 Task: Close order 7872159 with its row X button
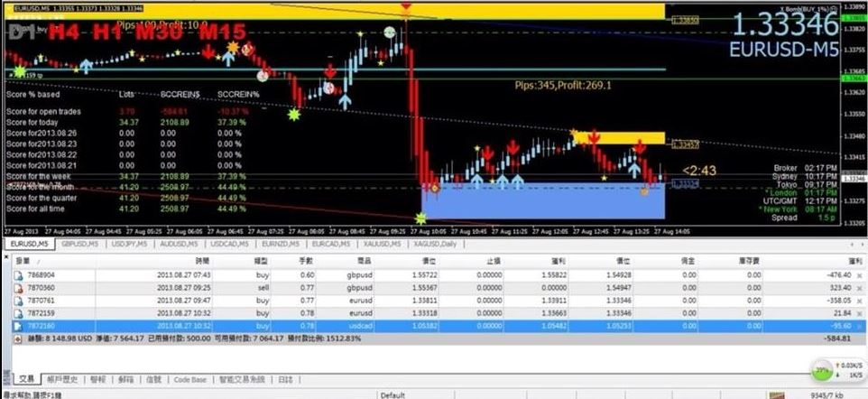[861, 312]
